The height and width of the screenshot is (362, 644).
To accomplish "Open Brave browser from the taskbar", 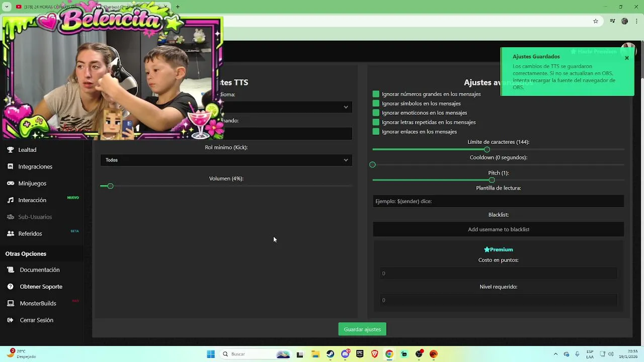I will 374,354.
